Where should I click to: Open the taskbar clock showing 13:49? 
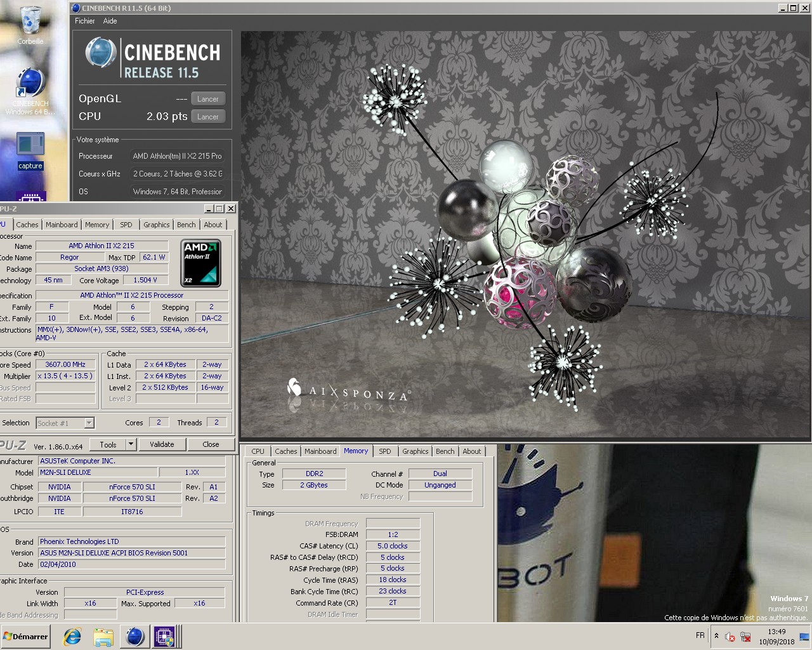pos(776,637)
